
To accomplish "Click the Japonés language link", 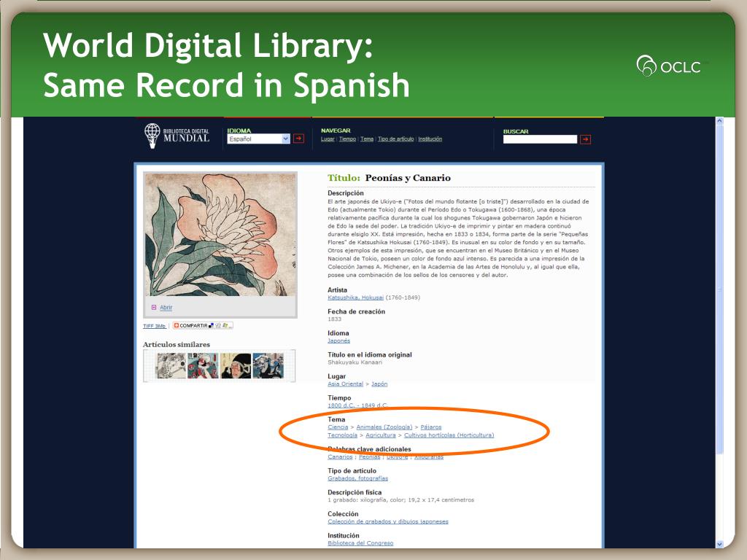I will [338, 341].
